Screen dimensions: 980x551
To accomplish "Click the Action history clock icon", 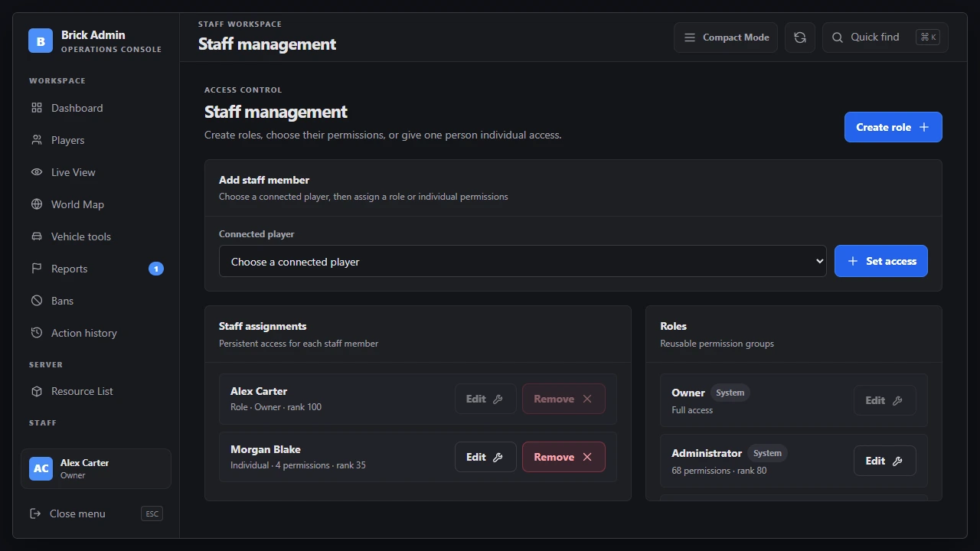I will pos(37,333).
